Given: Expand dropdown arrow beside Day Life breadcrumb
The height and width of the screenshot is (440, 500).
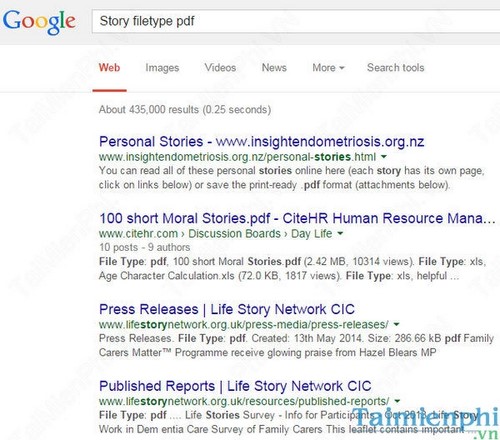Looking at the screenshot, I should (x=340, y=233).
